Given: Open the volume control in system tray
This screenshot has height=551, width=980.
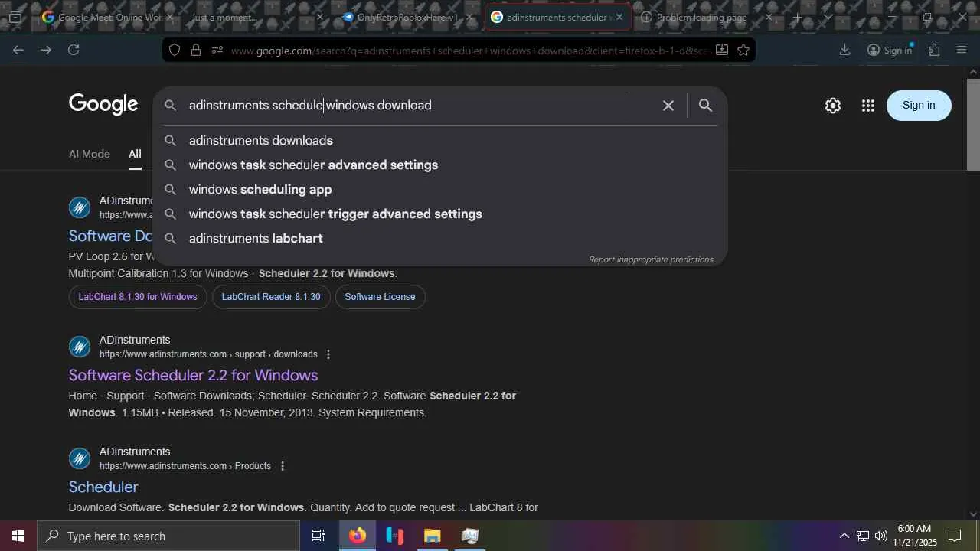Looking at the screenshot, I should point(881,536).
